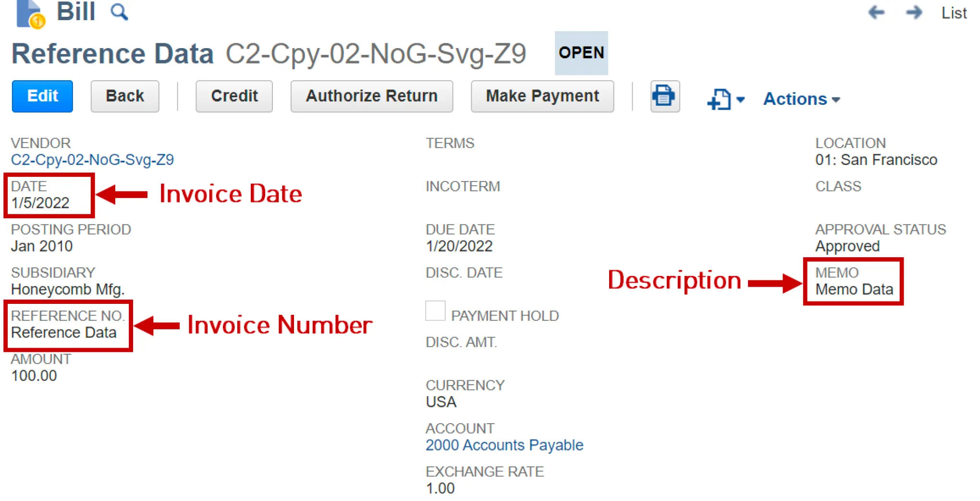Screen dimensions: 980x501
Task: Expand the new document dropdown arrow
Action: (x=740, y=100)
